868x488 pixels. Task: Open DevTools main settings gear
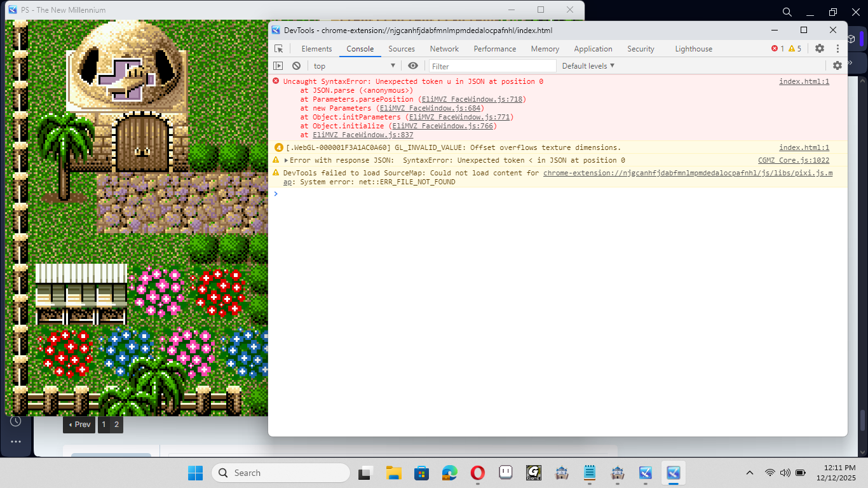(820, 48)
